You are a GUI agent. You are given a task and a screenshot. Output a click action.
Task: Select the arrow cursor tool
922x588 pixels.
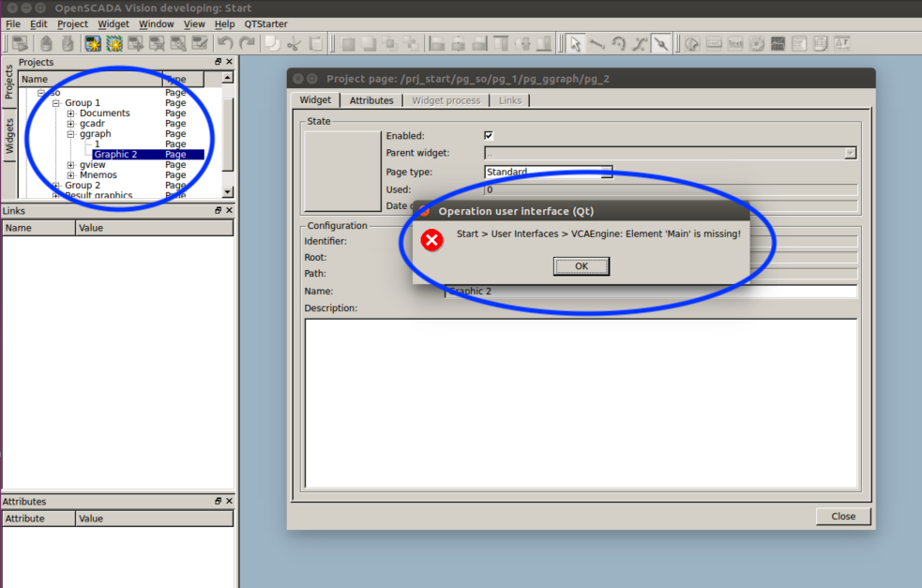[574, 43]
